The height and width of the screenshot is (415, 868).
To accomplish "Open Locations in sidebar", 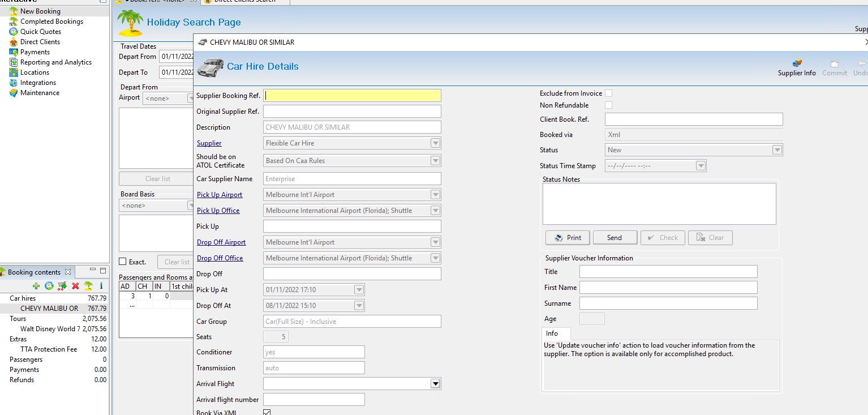I will point(35,72).
